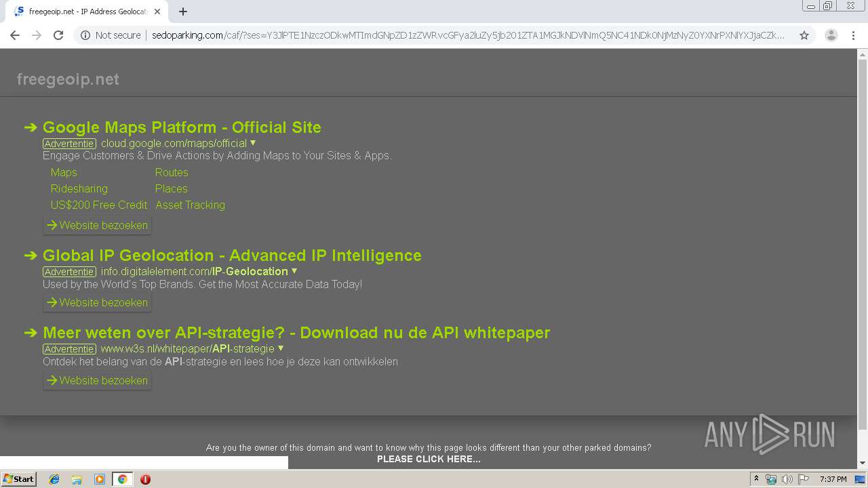The height and width of the screenshot is (488, 868).
Task: Click the 7:37 PM taskbar clock
Action: (833, 479)
